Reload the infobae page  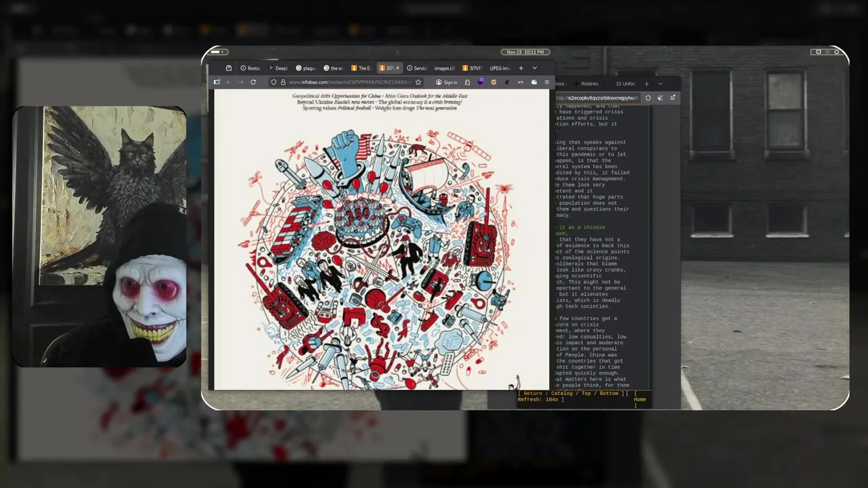253,82
